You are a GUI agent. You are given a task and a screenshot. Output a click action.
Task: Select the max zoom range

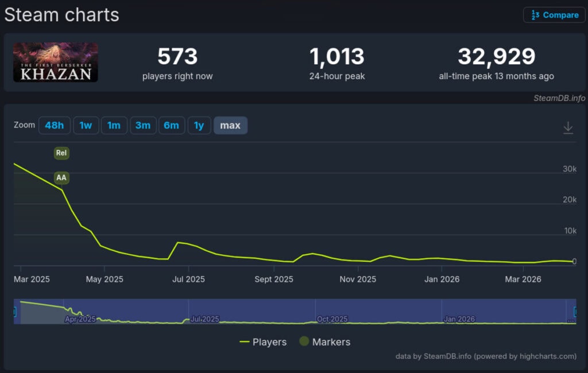click(230, 125)
